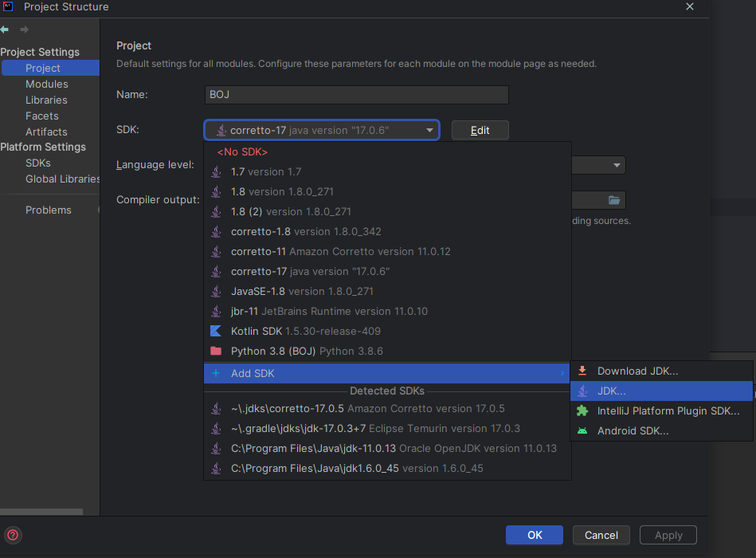This screenshot has height=558, width=756.
Task: Confirm changes with the OK button
Action: pos(534,535)
